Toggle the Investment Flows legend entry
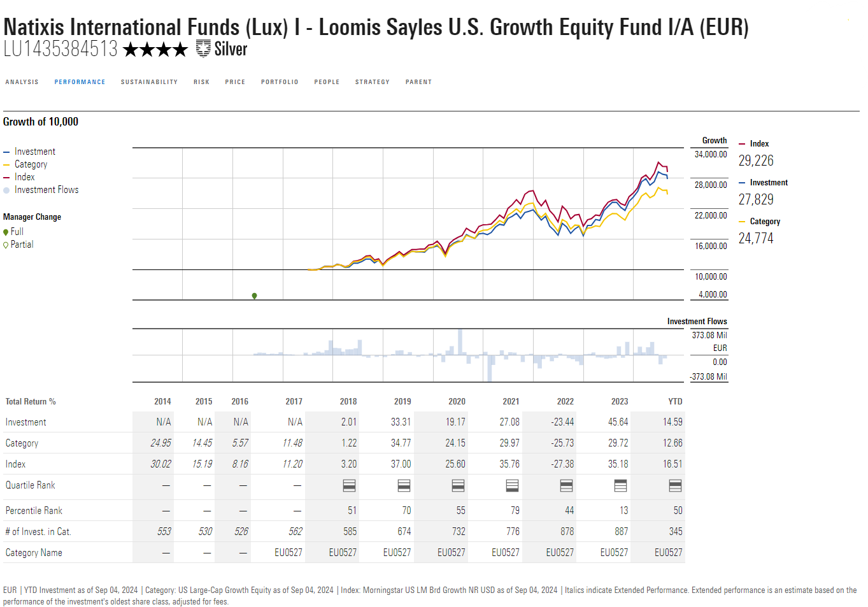The image size is (868, 607). pos(41,190)
